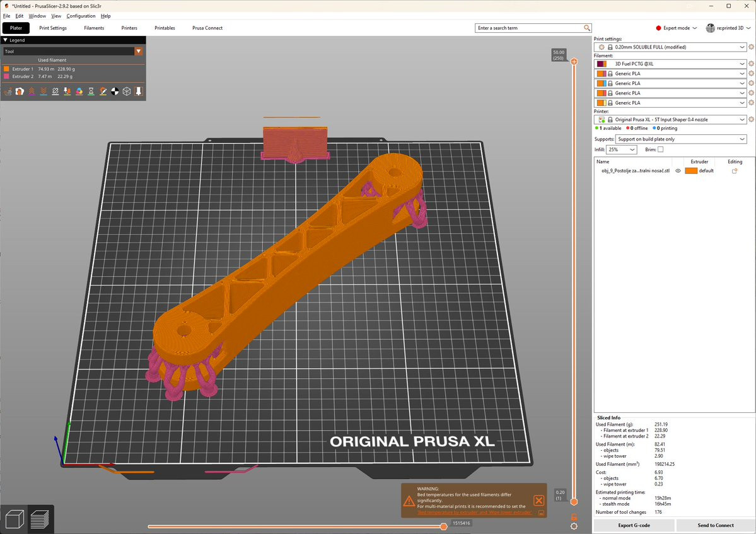Viewport: 756px width, 534px height.
Task: Switch to 3D editor view cube icon
Action: [x=15, y=519]
